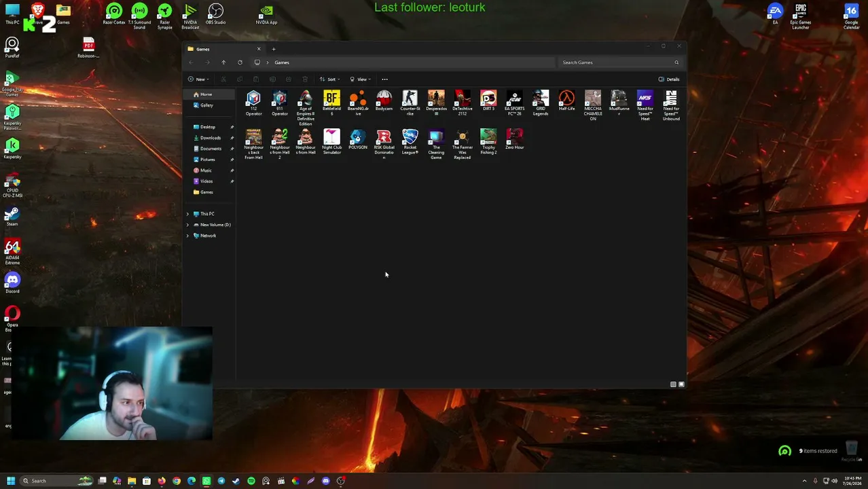Select the RISK Global Domination shortcut
The height and width of the screenshot is (489, 868).
click(x=384, y=145)
